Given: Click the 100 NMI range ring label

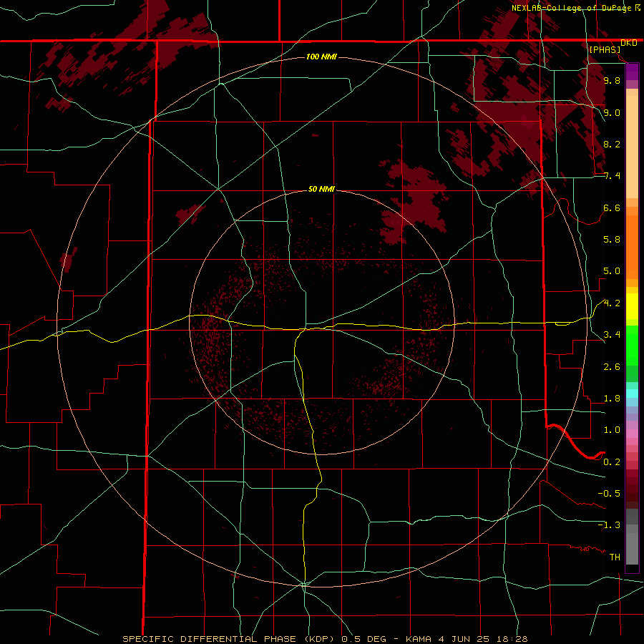Looking at the screenshot, I should click(321, 57).
